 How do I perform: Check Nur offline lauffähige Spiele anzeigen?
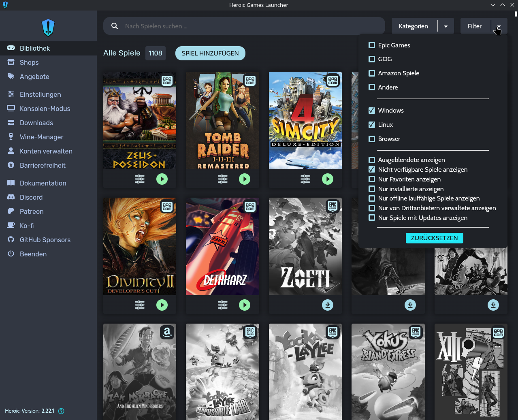point(372,198)
